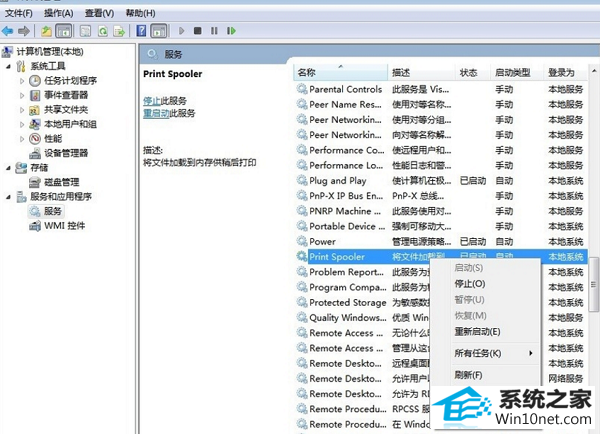Click the gear icon beside Protected Storage

coord(302,302)
